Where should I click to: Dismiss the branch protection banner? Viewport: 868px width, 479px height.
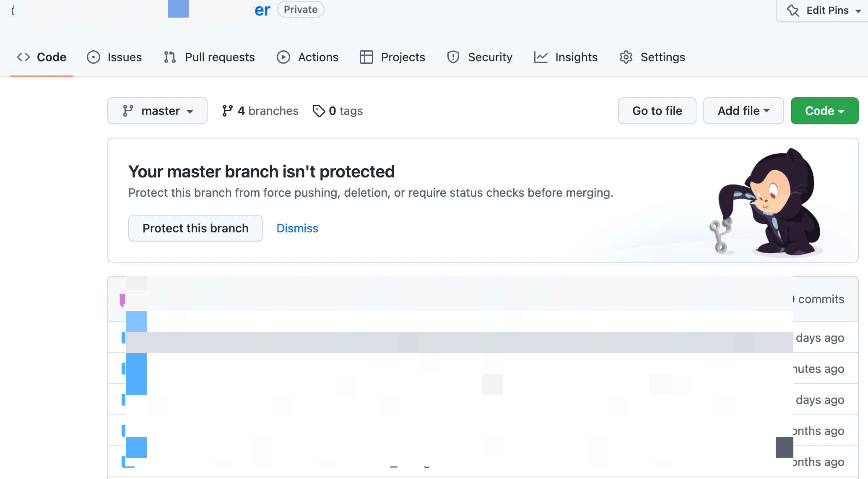click(x=297, y=228)
